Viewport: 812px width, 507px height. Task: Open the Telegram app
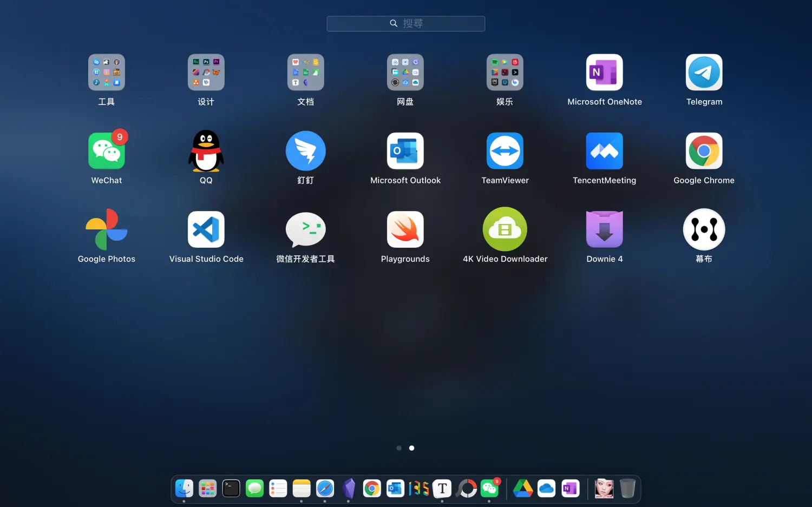[704, 73]
